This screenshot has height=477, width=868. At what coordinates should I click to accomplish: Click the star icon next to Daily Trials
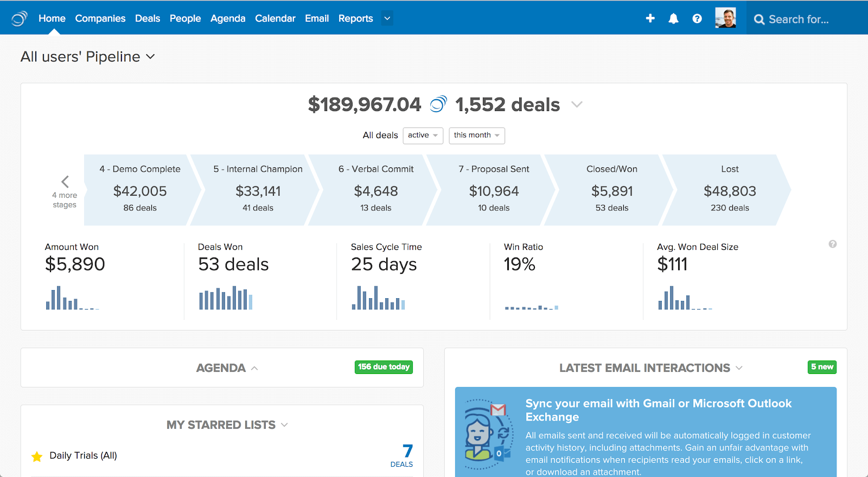pos(37,456)
